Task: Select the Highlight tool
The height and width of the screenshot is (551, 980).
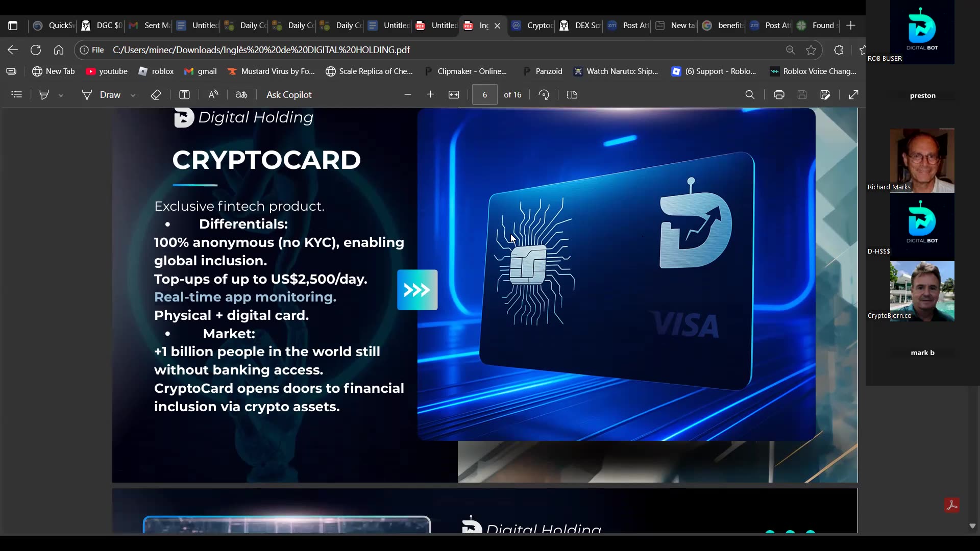Action: point(44,94)
